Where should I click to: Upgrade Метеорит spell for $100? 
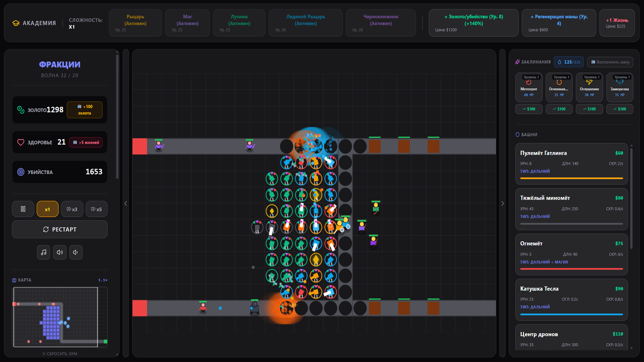tap(529, 109)
